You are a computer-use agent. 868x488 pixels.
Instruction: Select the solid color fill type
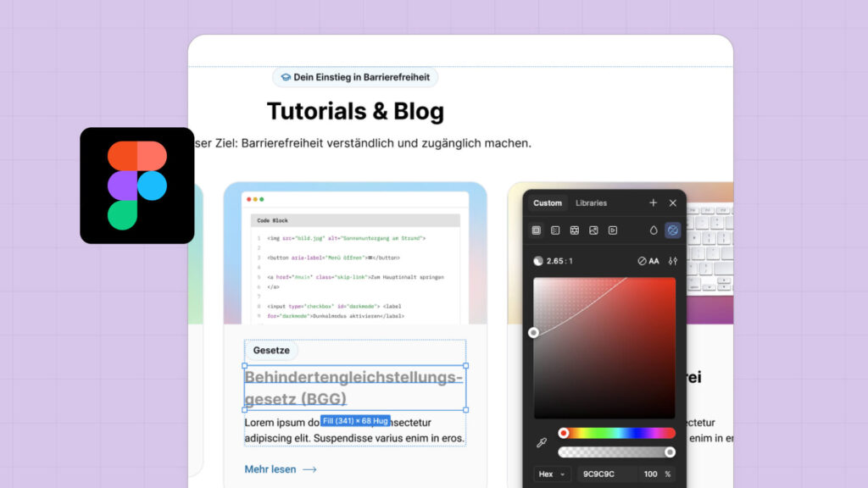pyautogui.click(x=537, y=230)
